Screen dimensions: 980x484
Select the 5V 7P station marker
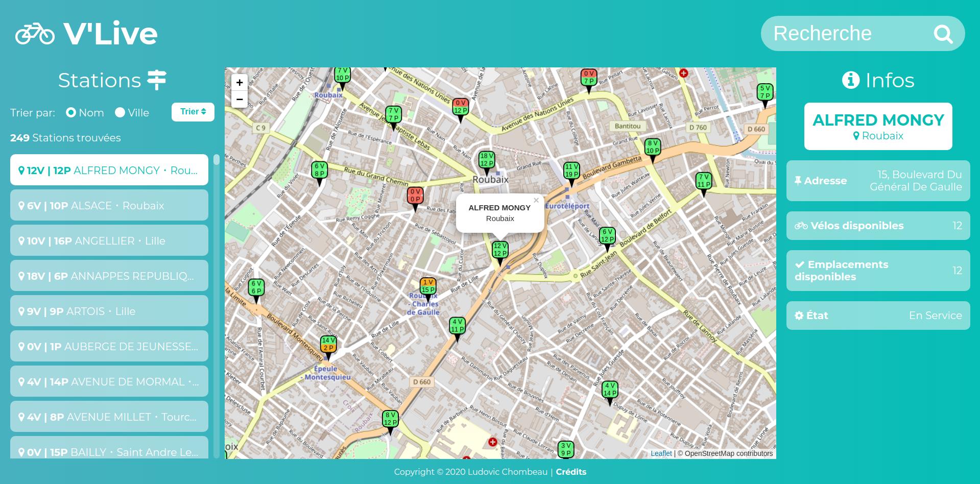click(x=765, y=95)
